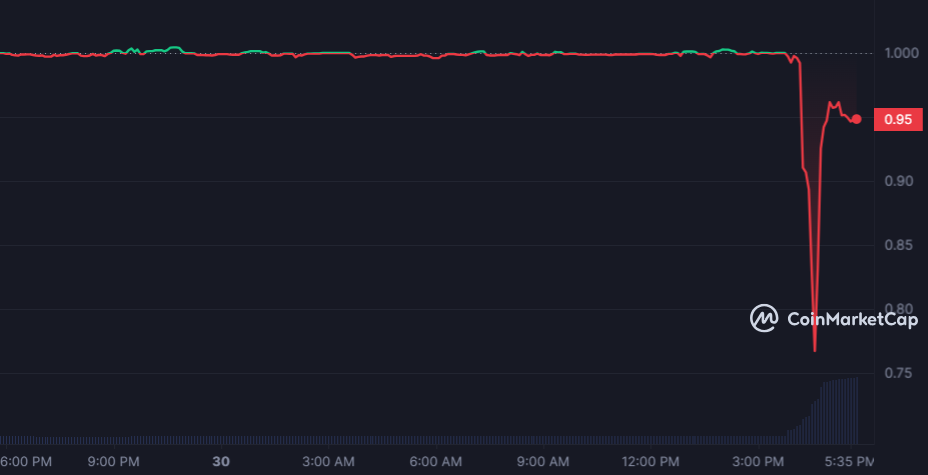The image size is (928, 475).
Task: Click the CoinMarketCap watermark text
Action: (x=852, y=319)
